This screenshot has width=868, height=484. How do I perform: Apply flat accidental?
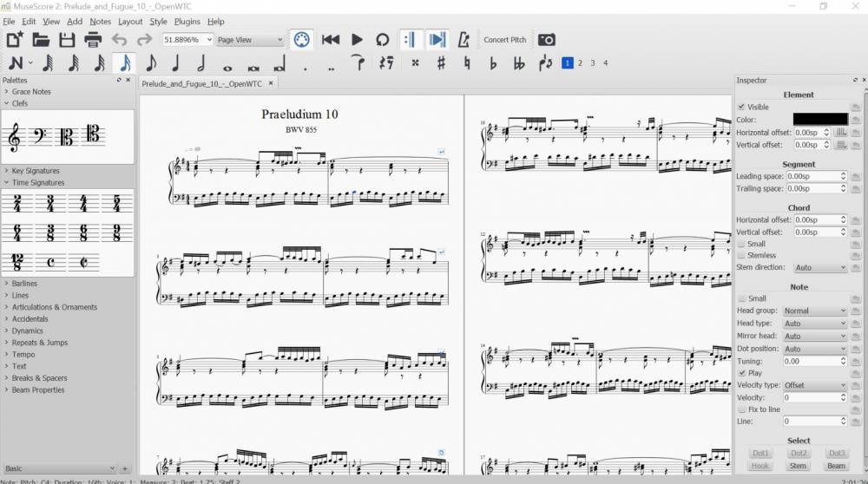493,63
